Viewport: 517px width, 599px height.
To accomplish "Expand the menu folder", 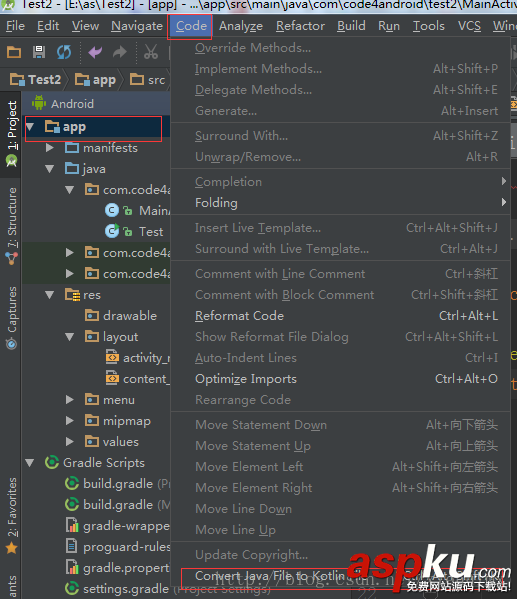I will (x=70, y=400).
